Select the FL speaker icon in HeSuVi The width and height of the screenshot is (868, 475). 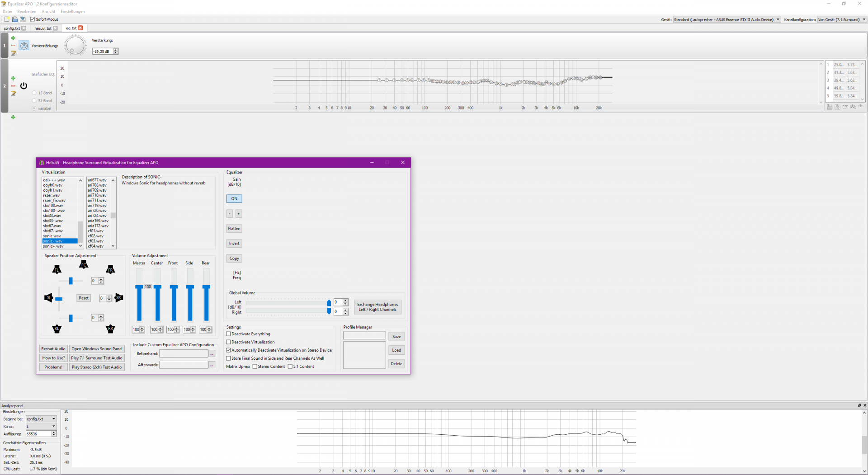(57, 270)
